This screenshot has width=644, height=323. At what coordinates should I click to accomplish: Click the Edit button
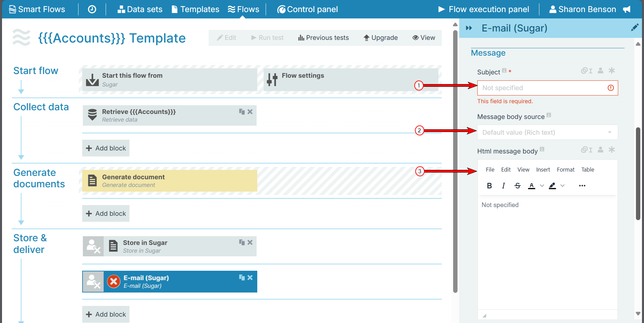(x=226, y=38)
